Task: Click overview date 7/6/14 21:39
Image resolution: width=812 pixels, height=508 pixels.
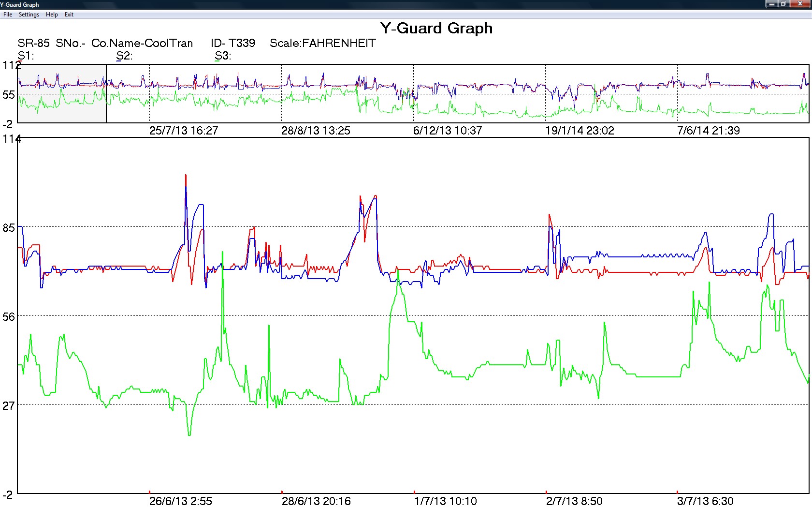Action: coord(709,131)
